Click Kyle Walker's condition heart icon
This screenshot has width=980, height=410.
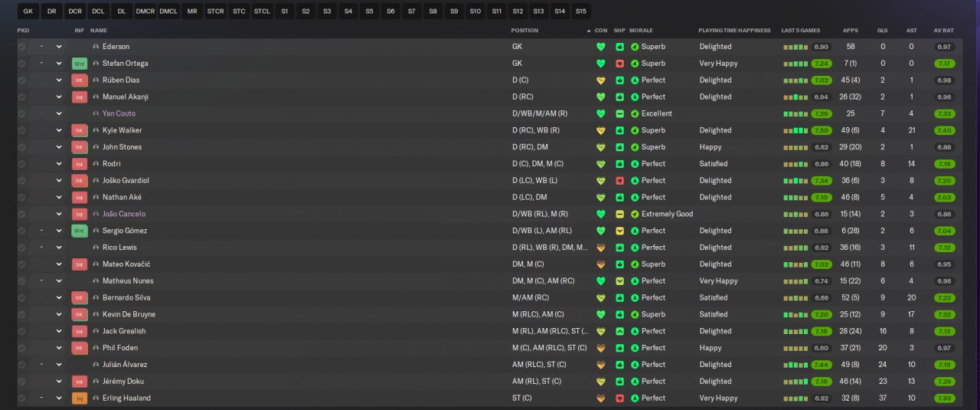pos(600,130)
